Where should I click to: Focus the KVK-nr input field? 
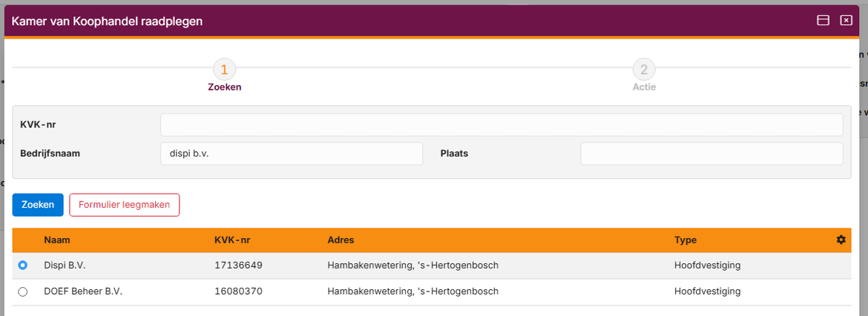502,125
